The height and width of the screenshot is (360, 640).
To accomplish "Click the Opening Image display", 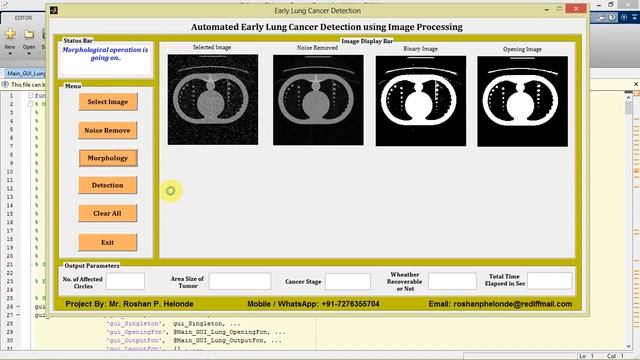I will coord(522,101).
